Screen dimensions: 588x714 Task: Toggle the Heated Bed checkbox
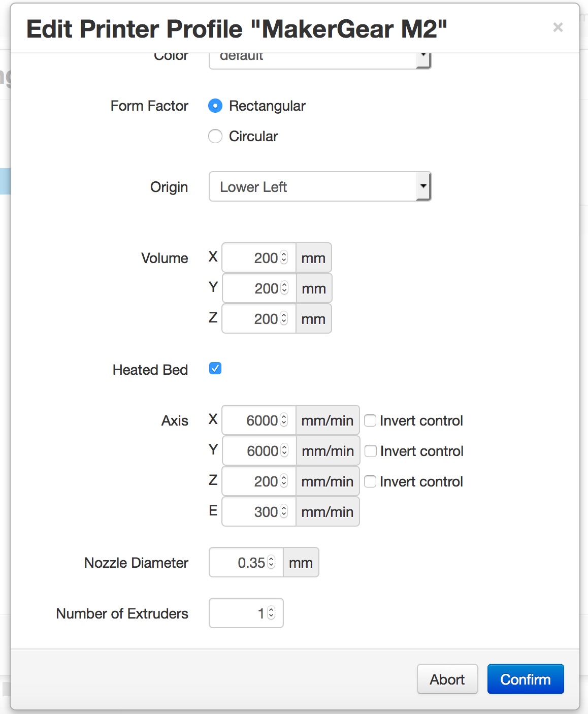215,369
